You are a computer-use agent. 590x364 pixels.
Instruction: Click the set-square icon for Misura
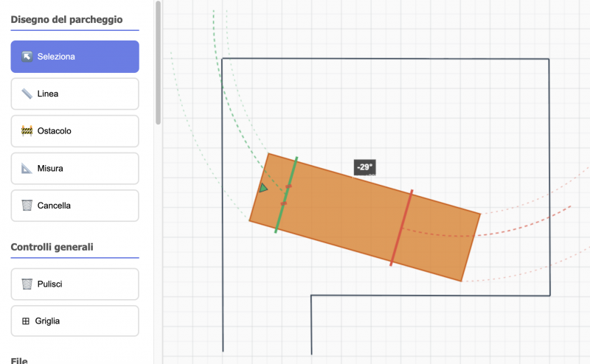point(27,169)
